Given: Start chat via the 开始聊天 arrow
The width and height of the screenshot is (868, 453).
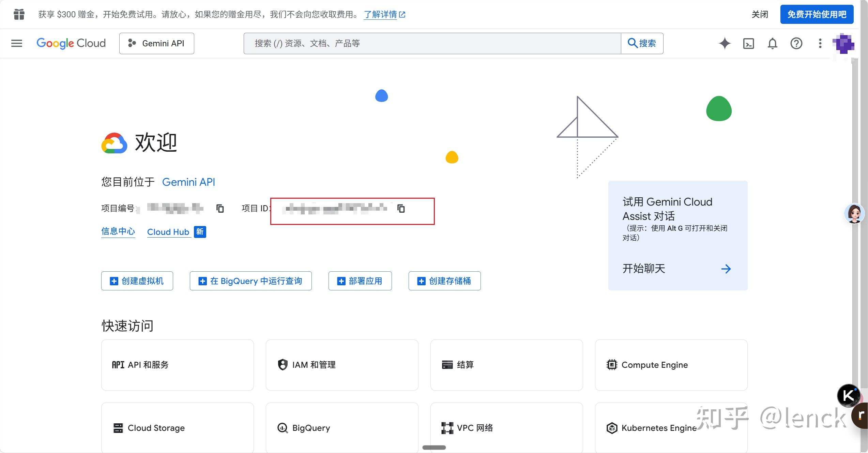Looking at the screenshot, I should point(726,269).
